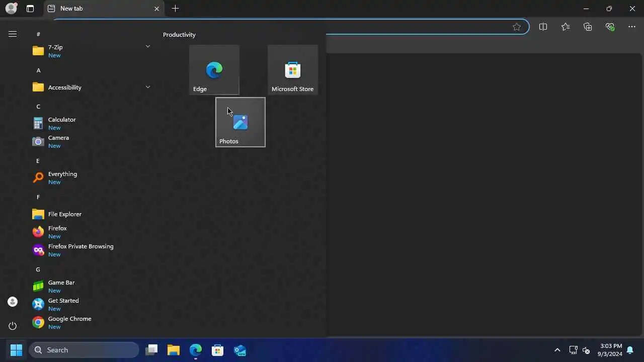This screenshot has height=362, width=644.
Task: Jump to apps via the # letter header
Action: click(38, 34)
